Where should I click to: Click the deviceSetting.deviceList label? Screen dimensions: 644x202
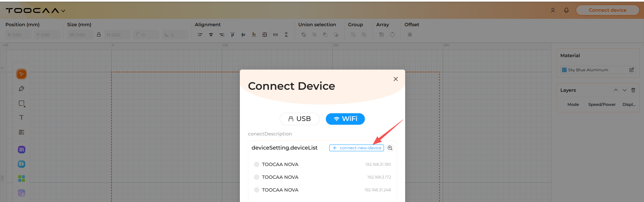coord(285,148)
